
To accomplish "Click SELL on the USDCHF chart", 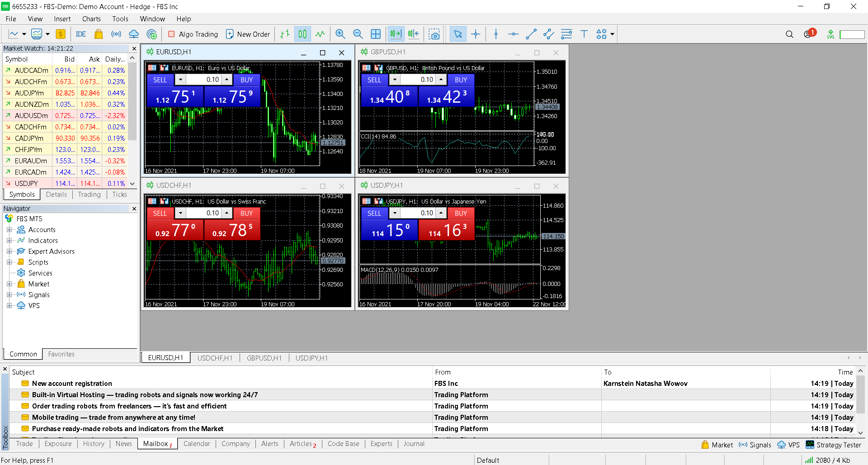I will tap(160, 213).
